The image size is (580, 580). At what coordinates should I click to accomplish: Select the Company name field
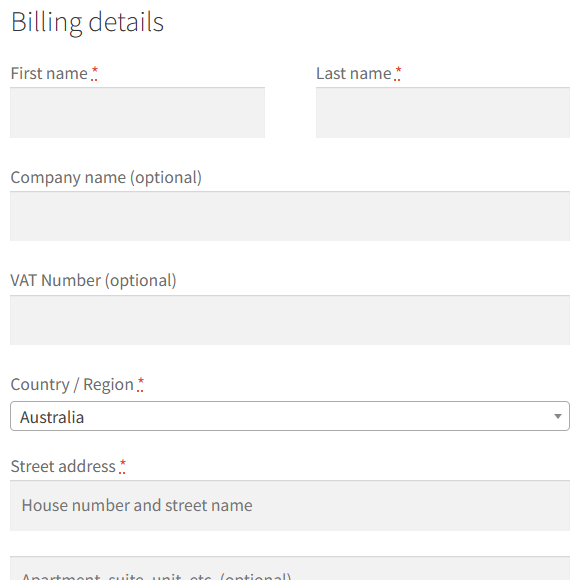tap(290, 216)
